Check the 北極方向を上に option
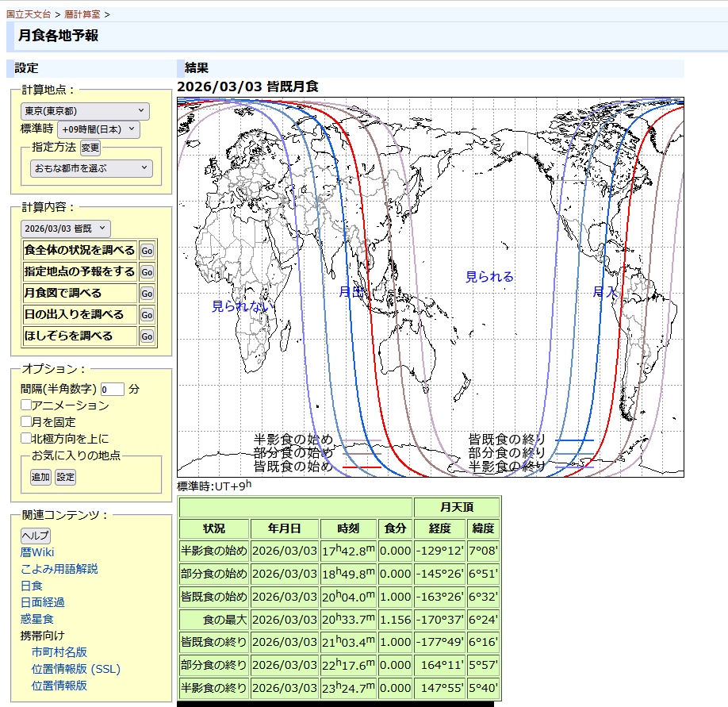This screenshot has height=707, width=728. (26, 439)
